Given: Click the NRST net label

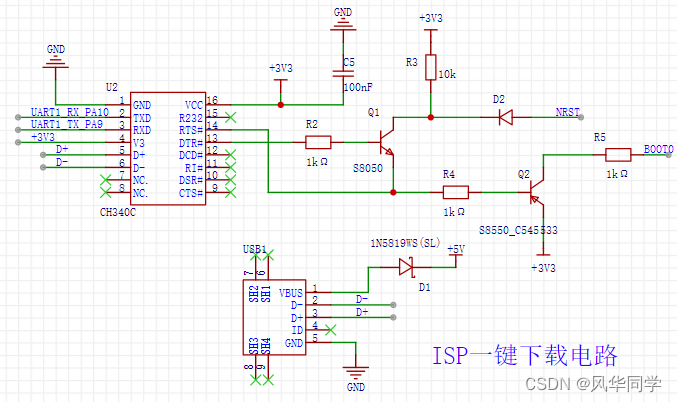Looking at the screenshot, I should point(567,112).
